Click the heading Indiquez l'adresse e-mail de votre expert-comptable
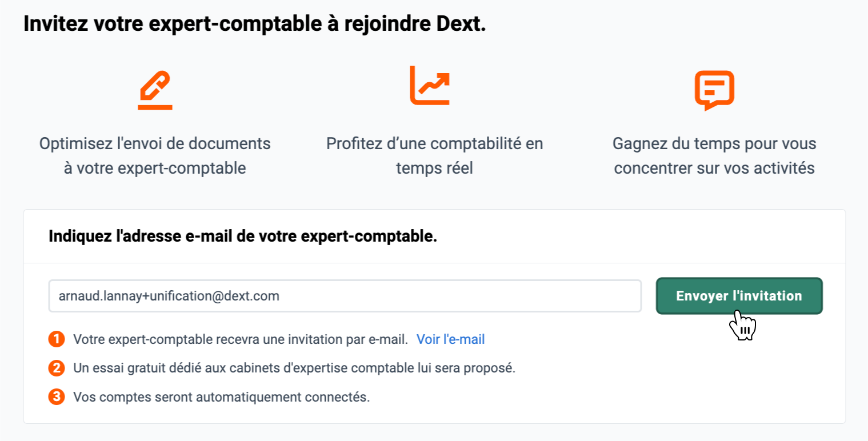 (x=243, y=236)
